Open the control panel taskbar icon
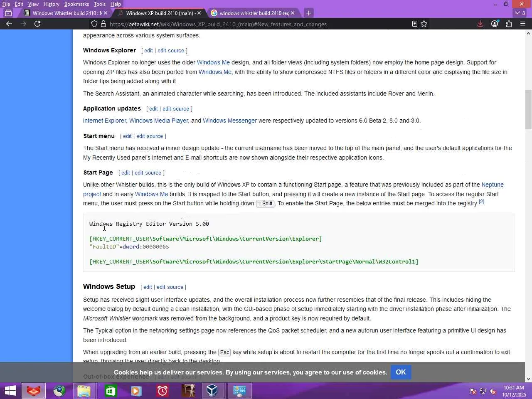 tap(240, 391)
